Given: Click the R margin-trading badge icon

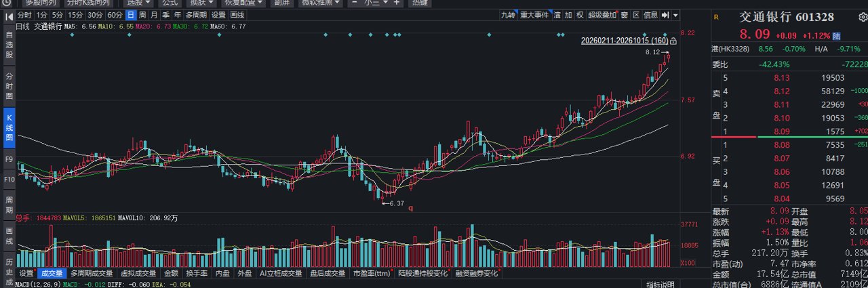Looking at the screenshot, I should pos(716,17).
